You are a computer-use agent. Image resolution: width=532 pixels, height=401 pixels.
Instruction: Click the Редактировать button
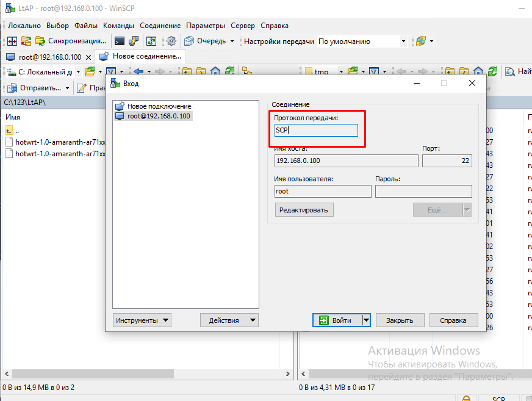[304, 210]
